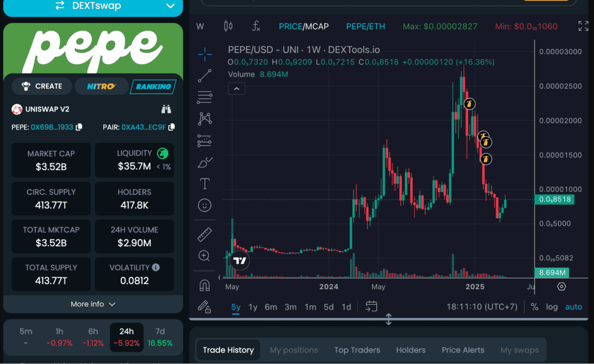Select the brush drawing tool

[205, 162]
